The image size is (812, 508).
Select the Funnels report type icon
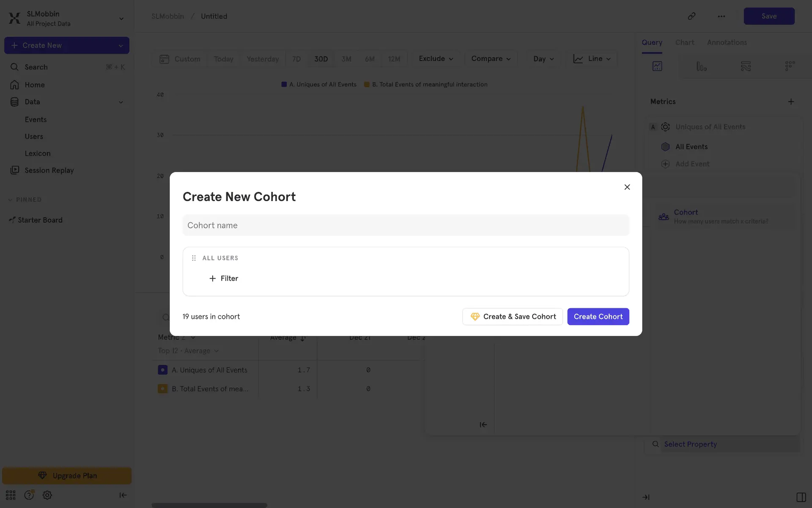point(701,66)
